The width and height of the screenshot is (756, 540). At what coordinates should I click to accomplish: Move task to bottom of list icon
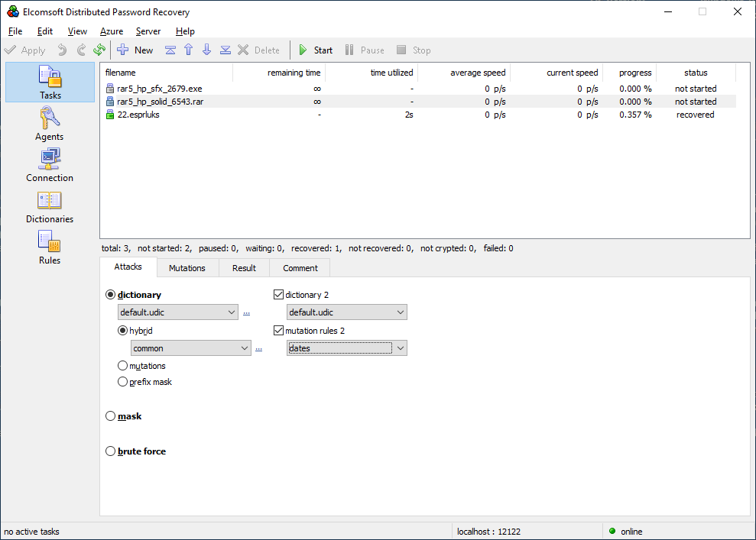226,50
